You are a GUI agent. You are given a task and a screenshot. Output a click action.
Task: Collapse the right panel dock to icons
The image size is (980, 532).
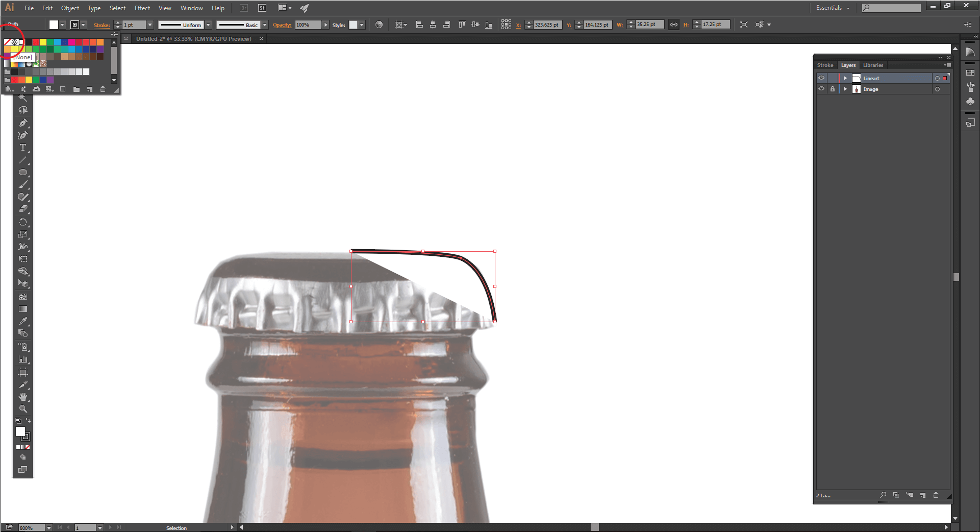pos(940,57)
